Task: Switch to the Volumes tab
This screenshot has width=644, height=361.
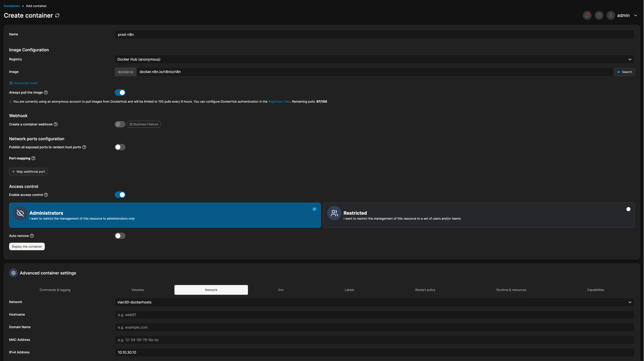Action: (138, 290)
